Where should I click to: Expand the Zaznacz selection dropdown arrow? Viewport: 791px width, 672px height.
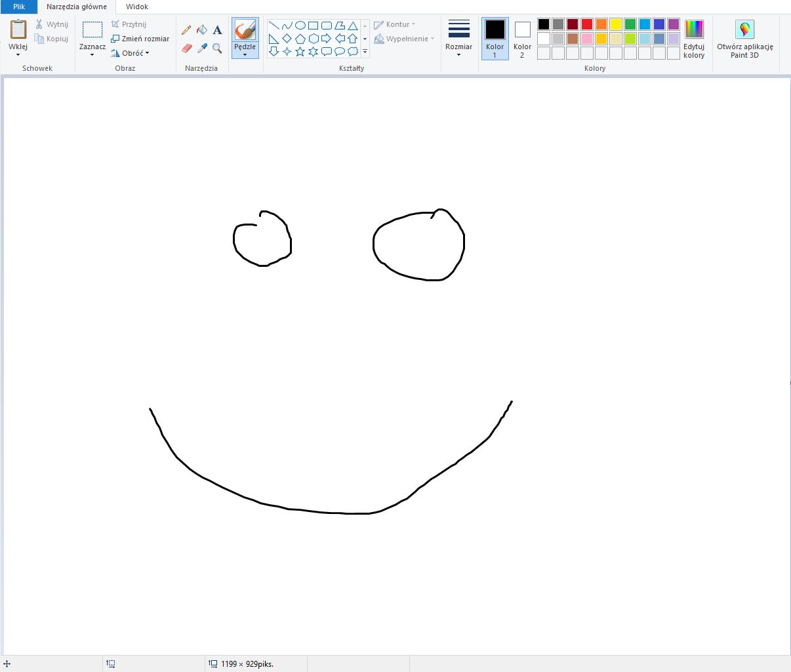(92, 54)
